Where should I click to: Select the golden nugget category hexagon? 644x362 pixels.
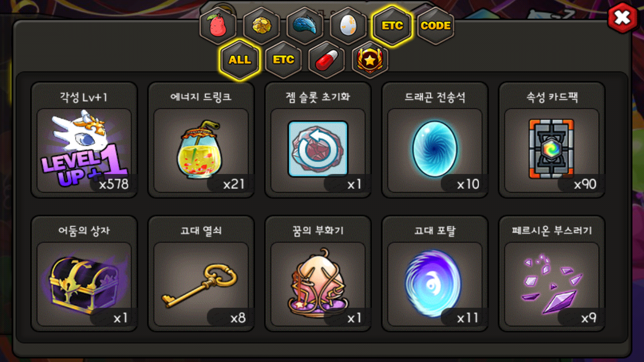[262, 26]
